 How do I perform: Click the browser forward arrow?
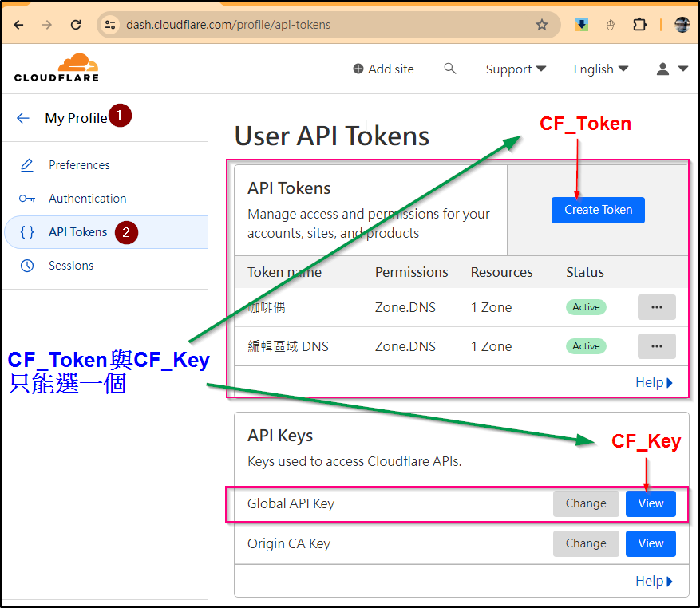(46, 25)
